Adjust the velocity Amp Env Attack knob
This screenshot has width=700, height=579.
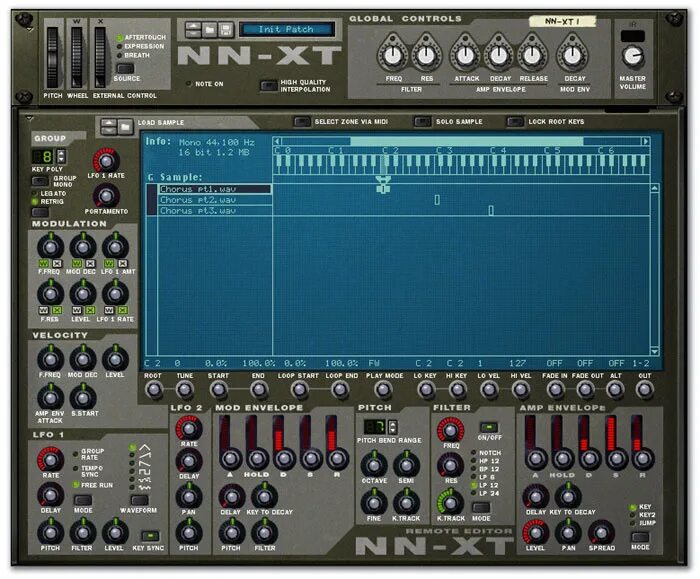(50, 398)
